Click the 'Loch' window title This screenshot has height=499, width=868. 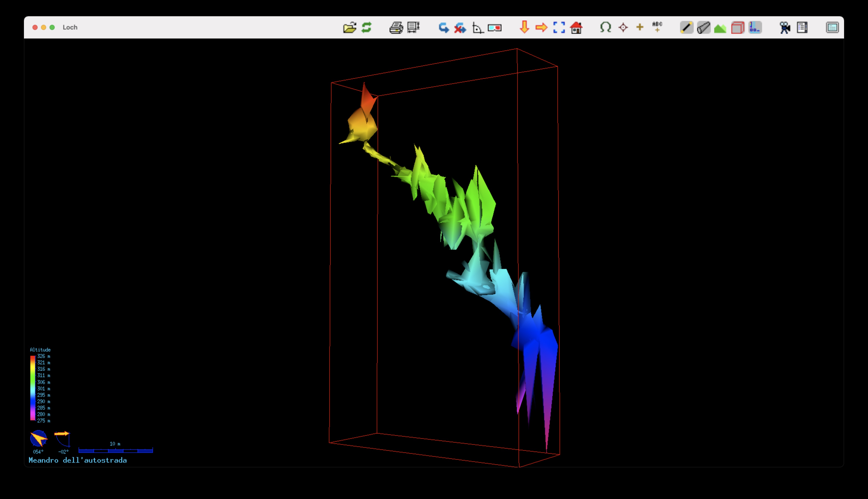(x=70, y=27)
